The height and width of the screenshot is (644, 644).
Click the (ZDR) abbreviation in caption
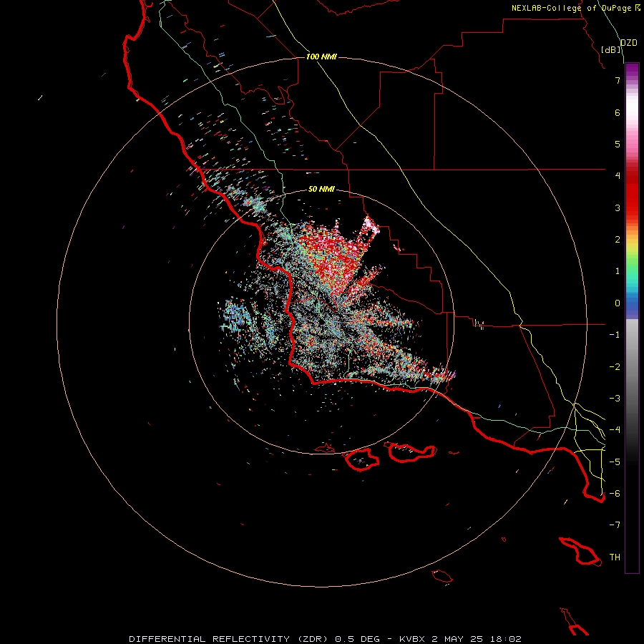pyautogui.click(x=312, y=639)
